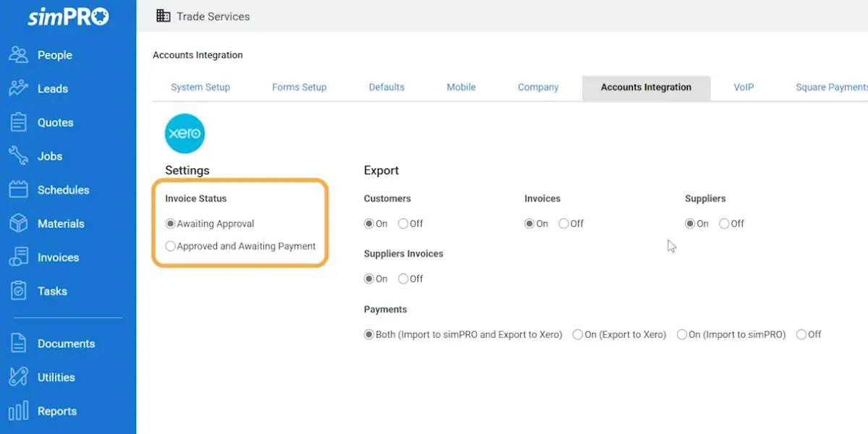Click the Documents page icon
Viewport: 868px width, 434px height.
pyautogui.click(x=18, y=344)
